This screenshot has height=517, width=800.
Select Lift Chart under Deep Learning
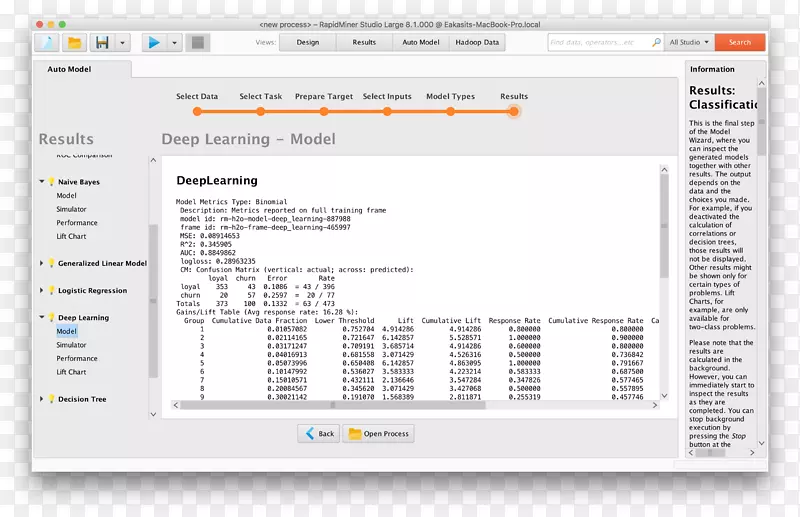[x=71, y=372]
